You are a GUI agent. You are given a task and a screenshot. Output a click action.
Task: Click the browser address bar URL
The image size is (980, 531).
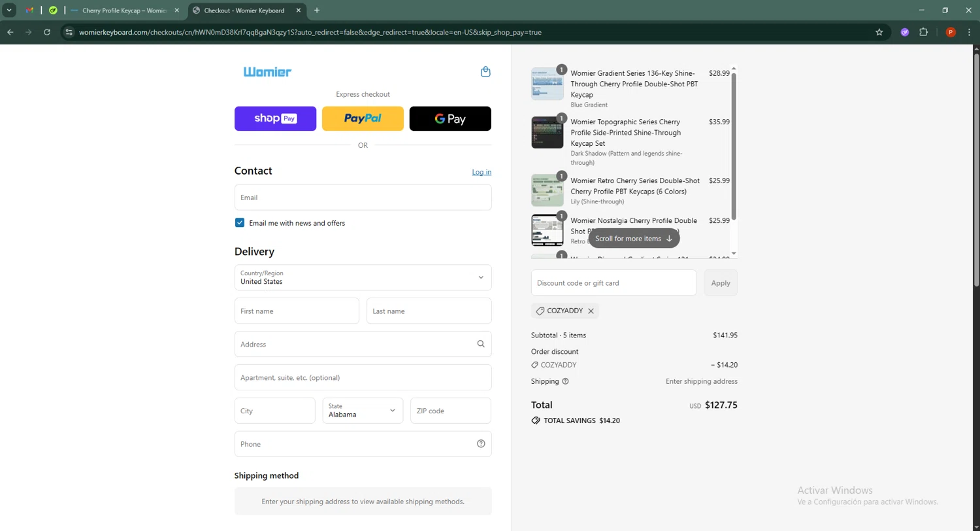point(310,32)
